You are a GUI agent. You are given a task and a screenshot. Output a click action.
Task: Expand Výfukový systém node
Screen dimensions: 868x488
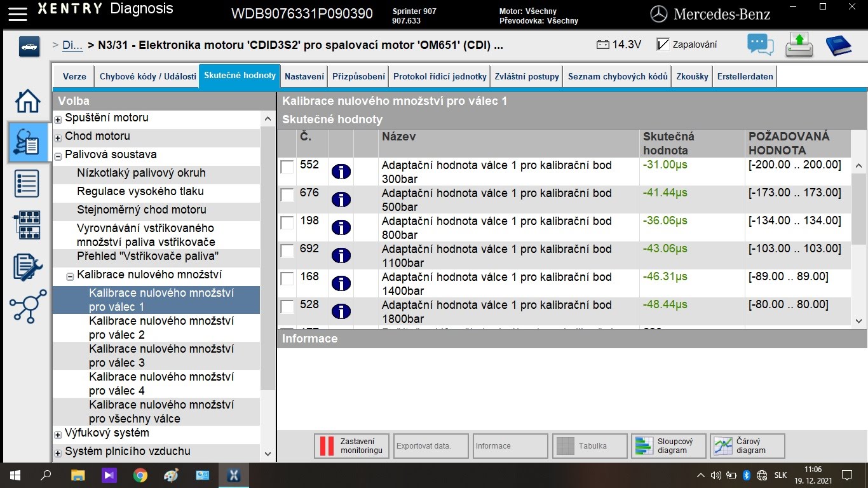(58, 435)
